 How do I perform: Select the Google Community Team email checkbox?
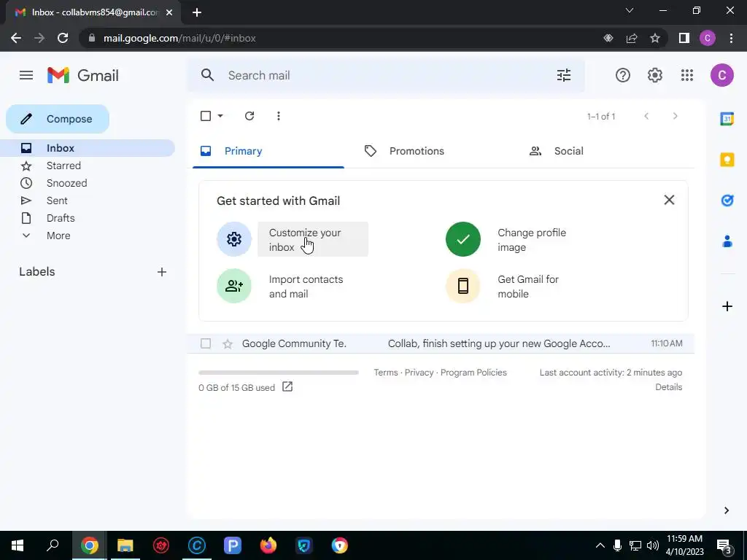[206, 343]
